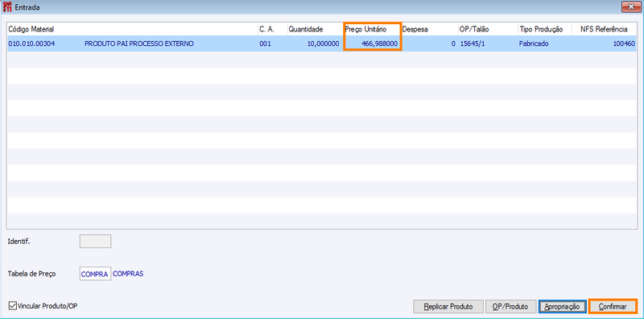Viewport: 644px width, 319px height.
Task: Click the 001 cell under C. A.
Action: pyautogui.click(x=266, y=43)
